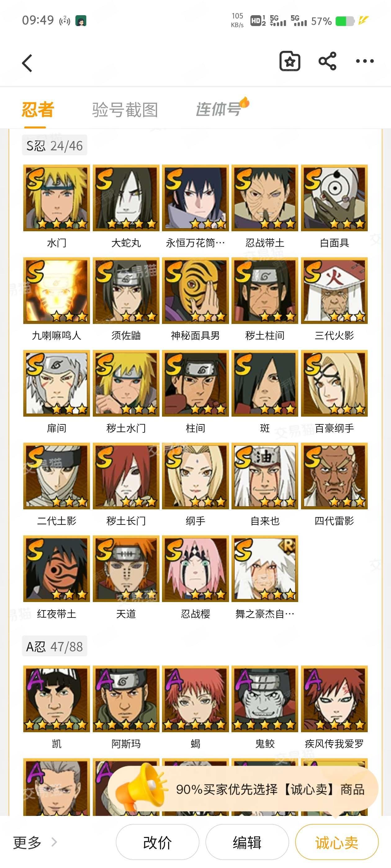Select the 鬼鲛 A-rank ninja
391x868 pixels.
pos(265,699)
